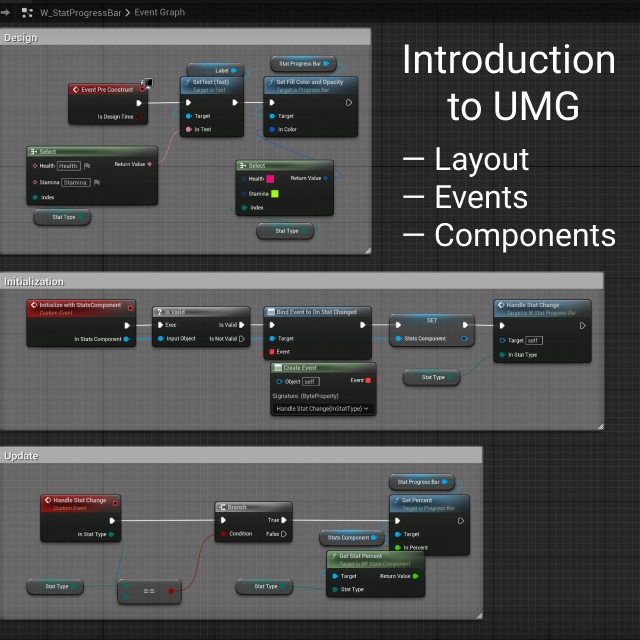This screenshot has height=640, width=640.
Task: Click the In Stats Component output pin
Action: [127, 339]
